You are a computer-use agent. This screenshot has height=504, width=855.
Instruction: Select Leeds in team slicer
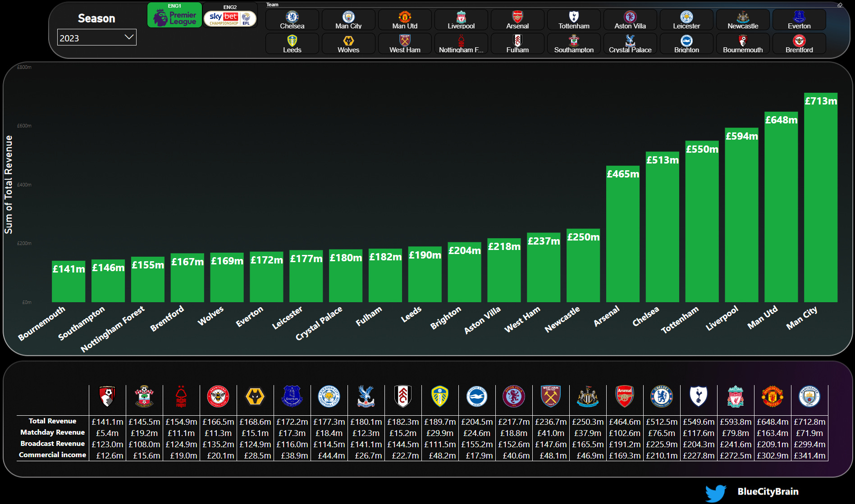click(292, 44)
